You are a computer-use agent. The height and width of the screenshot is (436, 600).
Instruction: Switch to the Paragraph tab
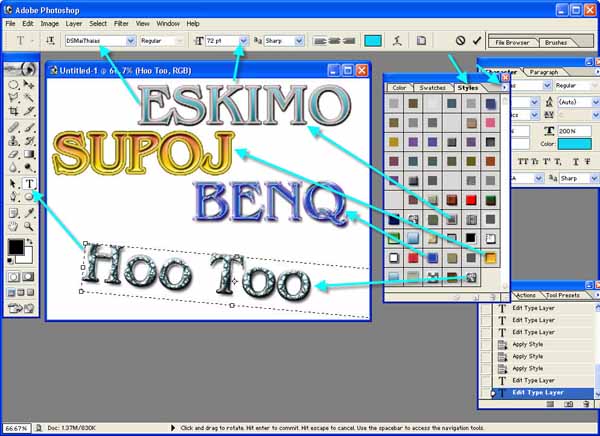(544, 72)
